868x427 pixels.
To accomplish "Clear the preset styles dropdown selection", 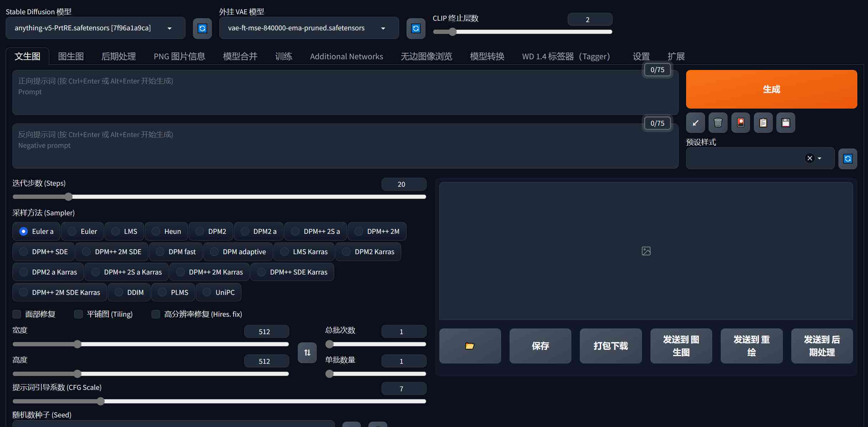I will tap(810, 158).
